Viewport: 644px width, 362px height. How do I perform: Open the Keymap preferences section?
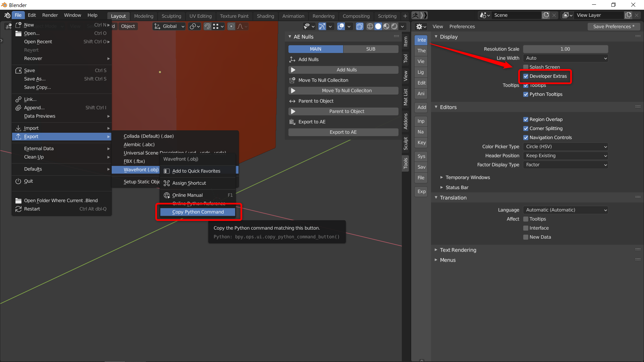(421, 143)
